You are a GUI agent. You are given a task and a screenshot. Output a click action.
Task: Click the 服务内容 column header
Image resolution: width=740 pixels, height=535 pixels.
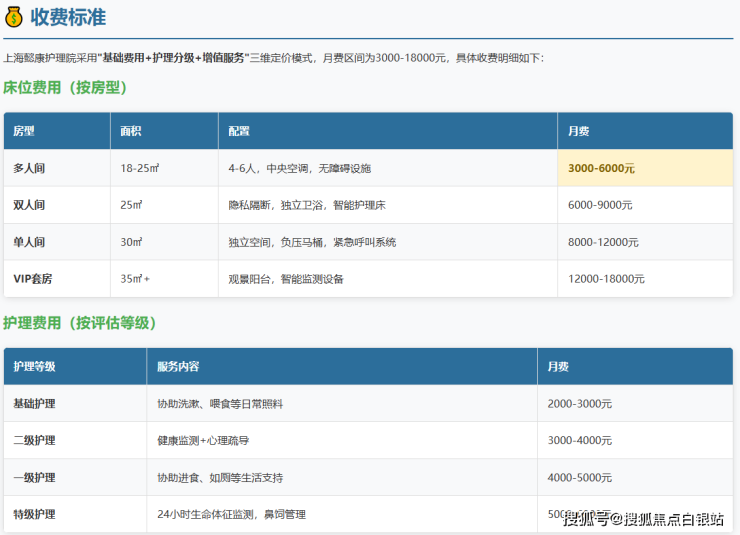pyautogui.click(x=178, y=367)
